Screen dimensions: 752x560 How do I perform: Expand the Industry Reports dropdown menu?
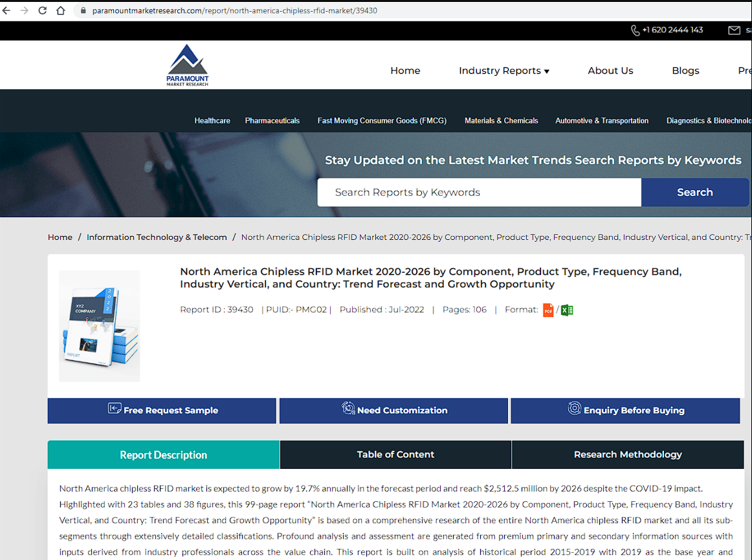pos(503,71)
